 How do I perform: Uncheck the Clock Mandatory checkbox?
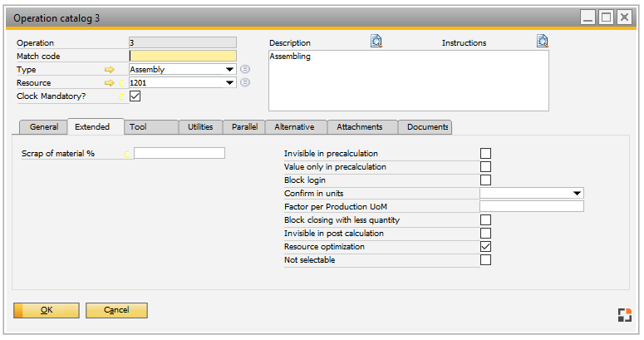click(x=135, y=96)
